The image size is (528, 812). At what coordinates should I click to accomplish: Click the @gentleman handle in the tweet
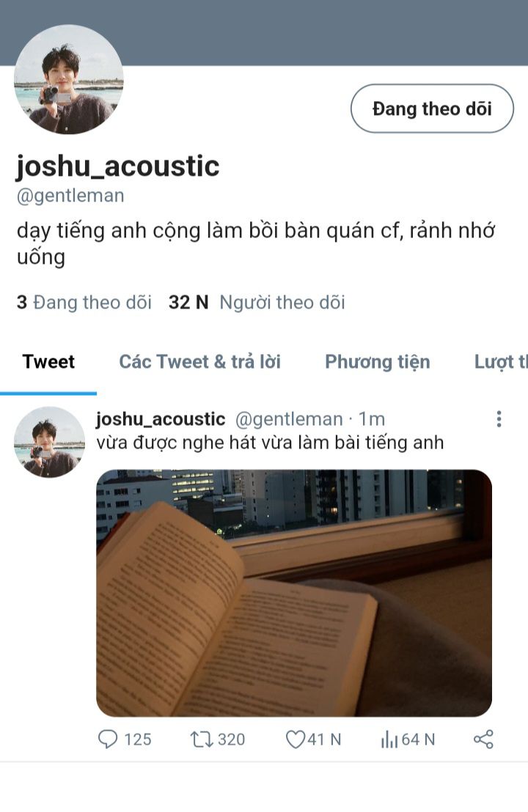(289, 419)
